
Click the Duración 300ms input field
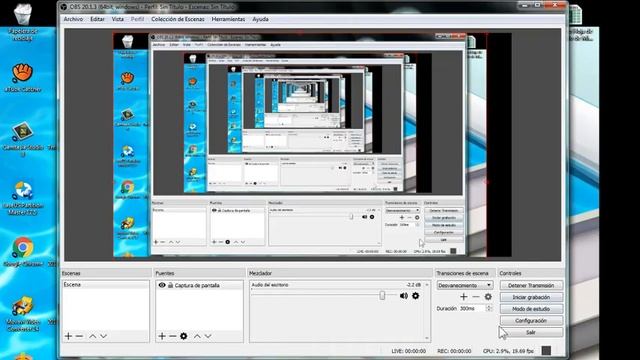[x=472, y=309]
